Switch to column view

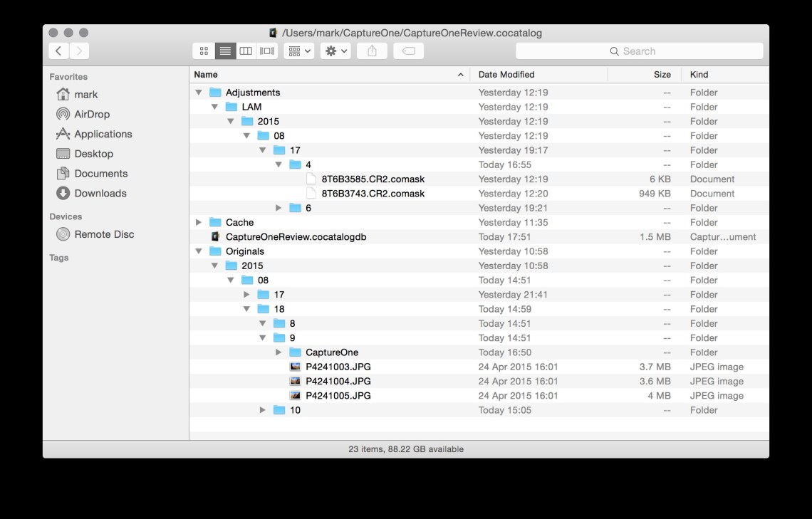[x=246, y=51]
